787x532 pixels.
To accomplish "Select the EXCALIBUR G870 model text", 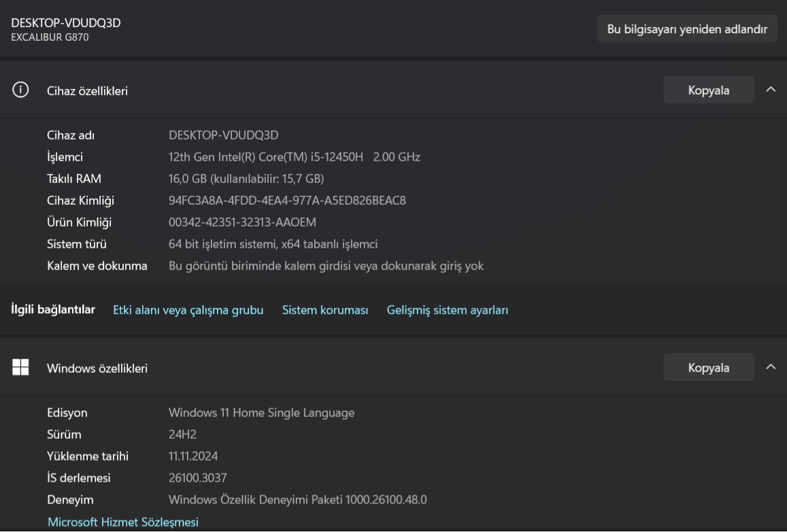I will click(x=50, y=37).
